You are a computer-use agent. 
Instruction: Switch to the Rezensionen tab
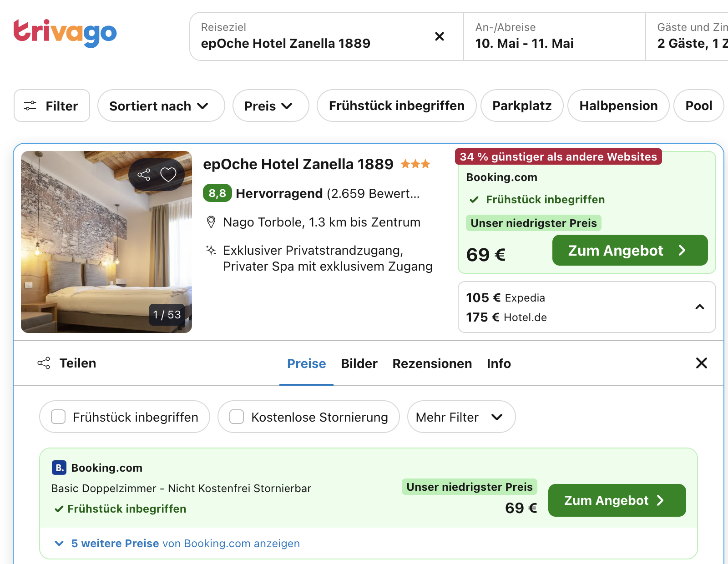coord(432,363)
